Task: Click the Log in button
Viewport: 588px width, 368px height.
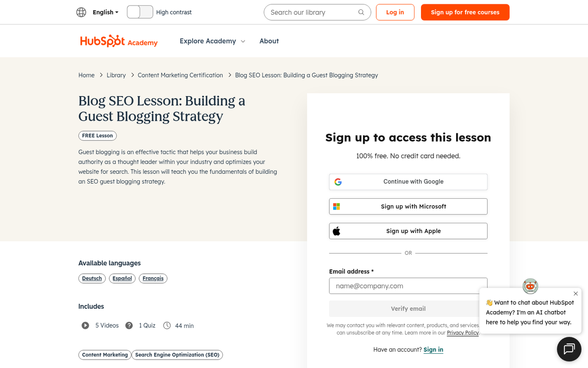Action: pyautogui.click(x=395, y=12)
